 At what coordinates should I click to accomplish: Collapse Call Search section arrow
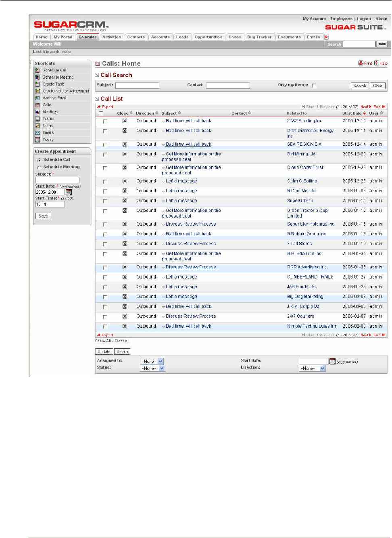(x=97, y=75)
